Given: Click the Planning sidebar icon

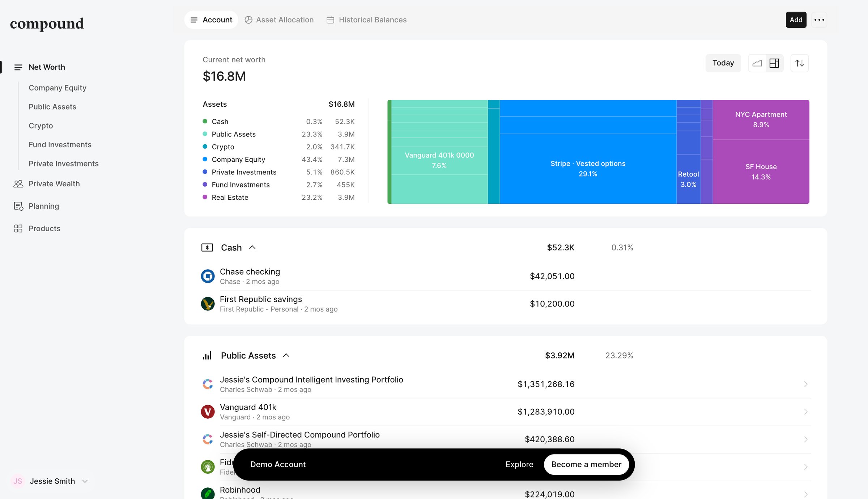Looking at the screenshot, I should click(18, 206).
